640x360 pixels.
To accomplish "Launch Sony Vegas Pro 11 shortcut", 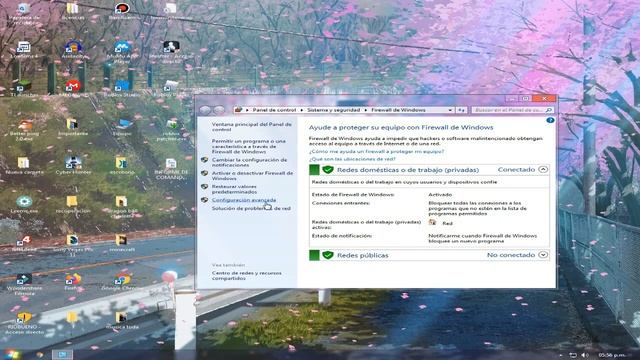I will [73, 245].
